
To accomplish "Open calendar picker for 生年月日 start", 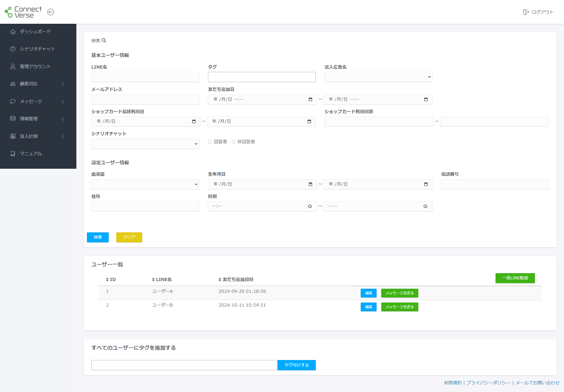I will tap(310, 184).
